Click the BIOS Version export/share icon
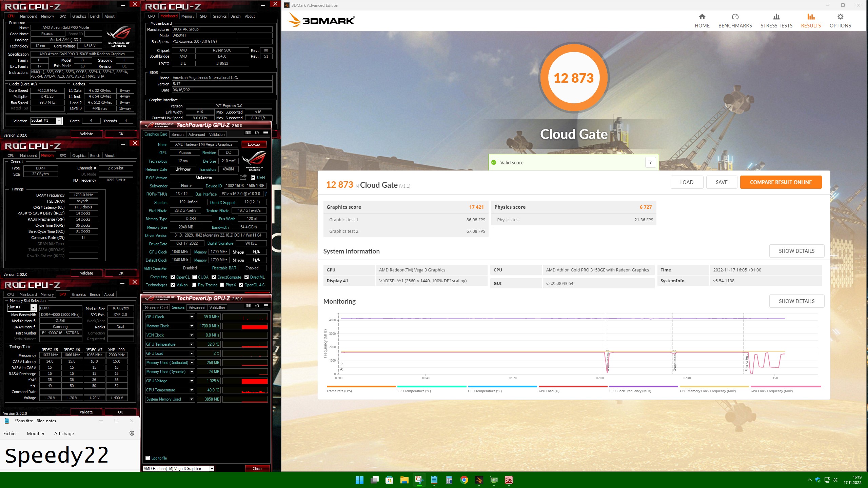868x488 pixels. coord(243,177)
